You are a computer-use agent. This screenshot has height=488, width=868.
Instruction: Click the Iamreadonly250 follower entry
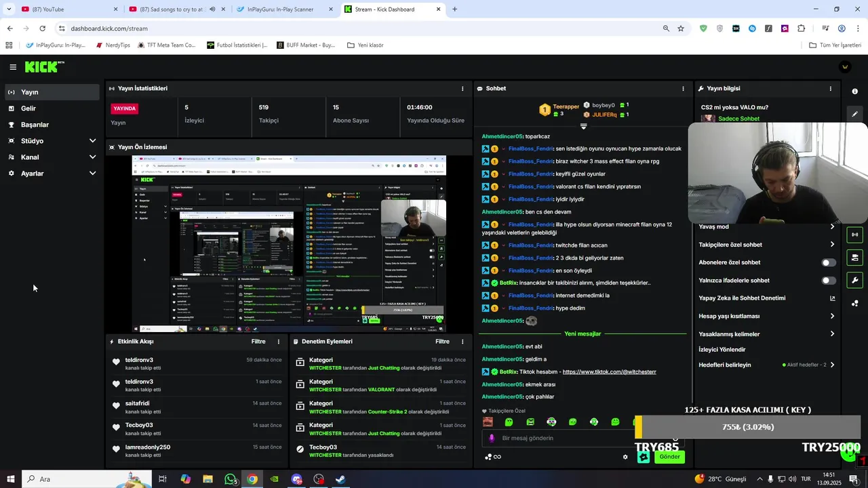pos(197,450)
